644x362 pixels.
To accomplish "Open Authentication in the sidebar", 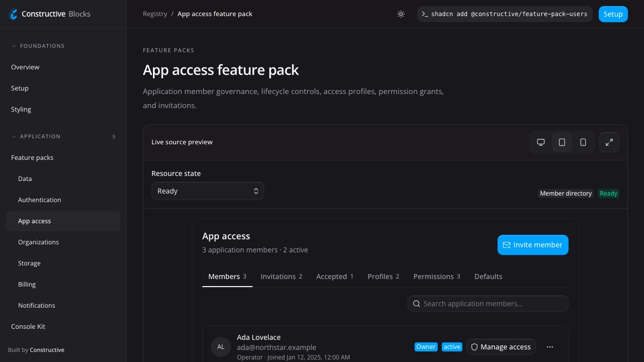I will tap(63, 200).
